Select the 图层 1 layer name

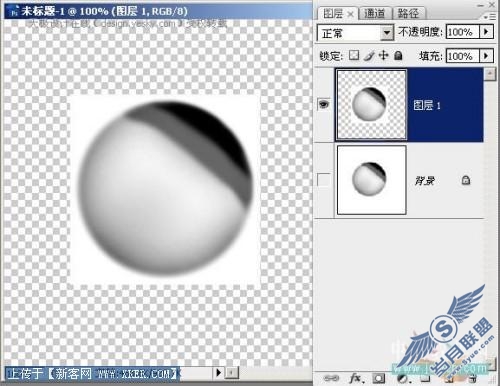tap(427, 105)
